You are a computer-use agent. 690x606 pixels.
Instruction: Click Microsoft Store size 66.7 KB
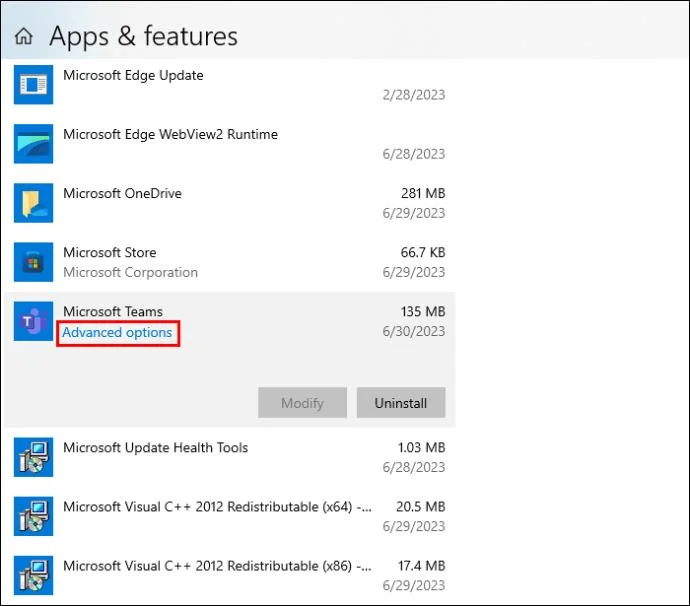(423, 252)
